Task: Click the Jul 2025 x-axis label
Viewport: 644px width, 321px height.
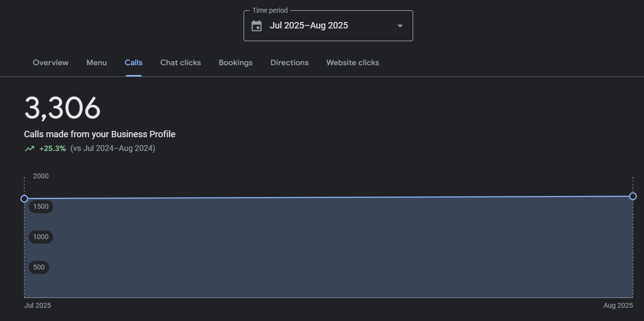Action: [37, 305]
